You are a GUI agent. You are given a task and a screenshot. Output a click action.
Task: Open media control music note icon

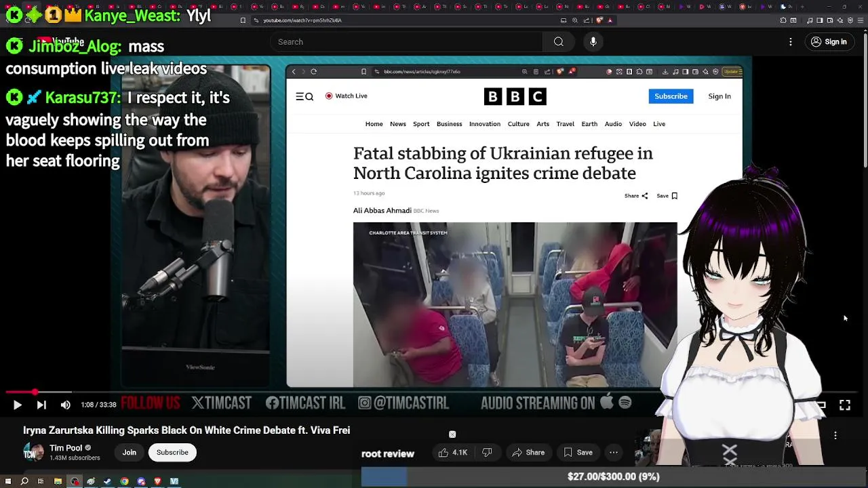coord(810,20)
